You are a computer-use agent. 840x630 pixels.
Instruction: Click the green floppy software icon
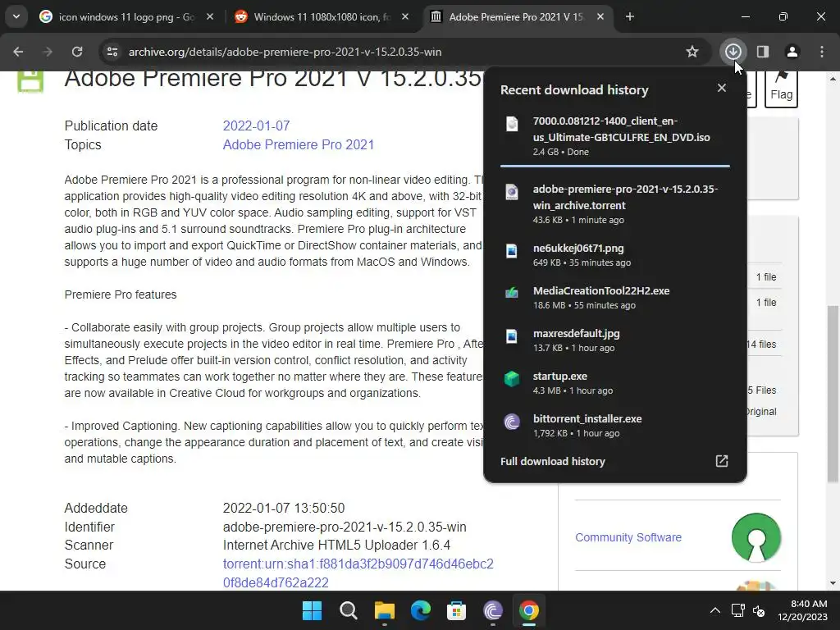tap(30, 81)
